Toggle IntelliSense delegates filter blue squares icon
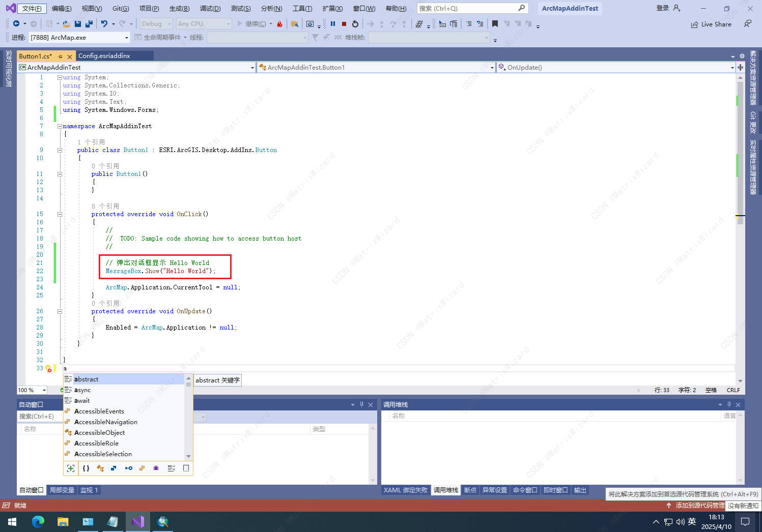 point(114,468)
